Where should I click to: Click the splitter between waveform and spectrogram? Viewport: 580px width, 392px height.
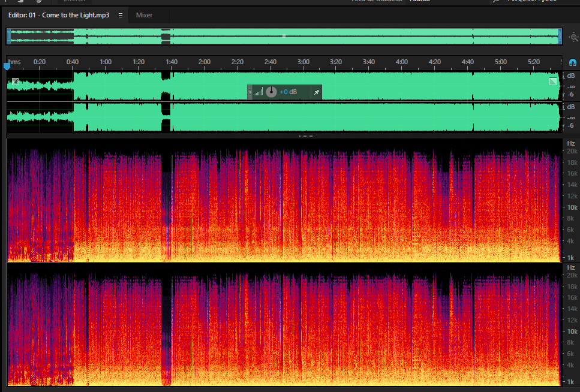[306, 135]
